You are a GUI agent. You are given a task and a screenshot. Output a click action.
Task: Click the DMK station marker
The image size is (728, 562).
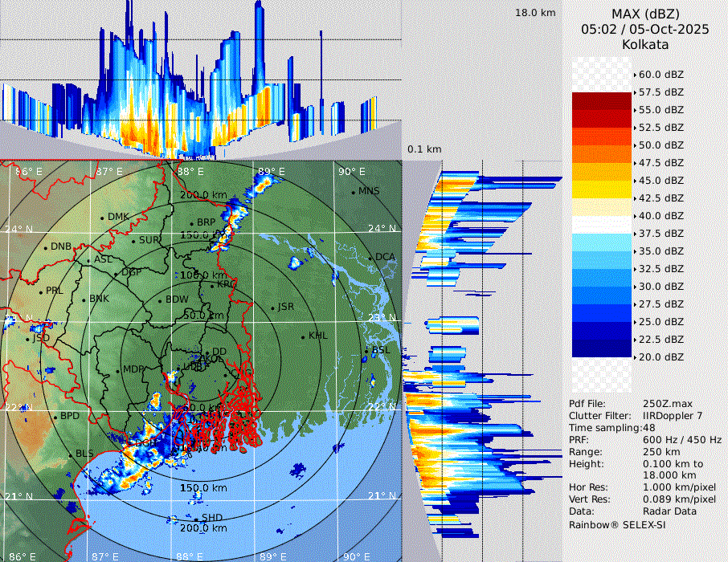pyautogui.click(x=103, y=217)
